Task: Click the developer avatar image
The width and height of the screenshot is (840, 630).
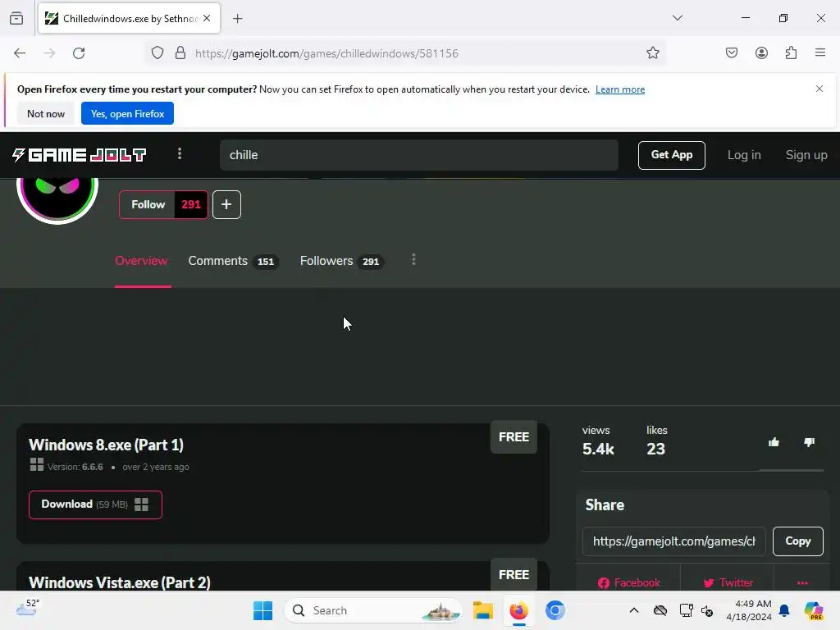Action: click(x=57, y=199)
